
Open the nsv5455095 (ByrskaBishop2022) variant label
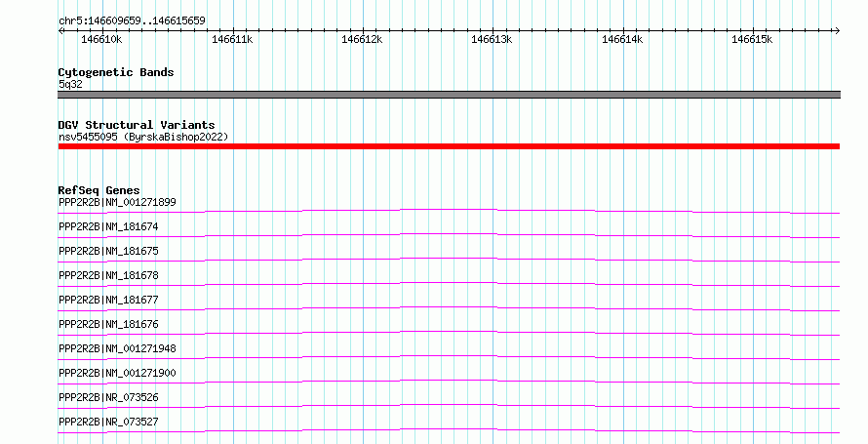pyautogui.click(x=143, y=137)
